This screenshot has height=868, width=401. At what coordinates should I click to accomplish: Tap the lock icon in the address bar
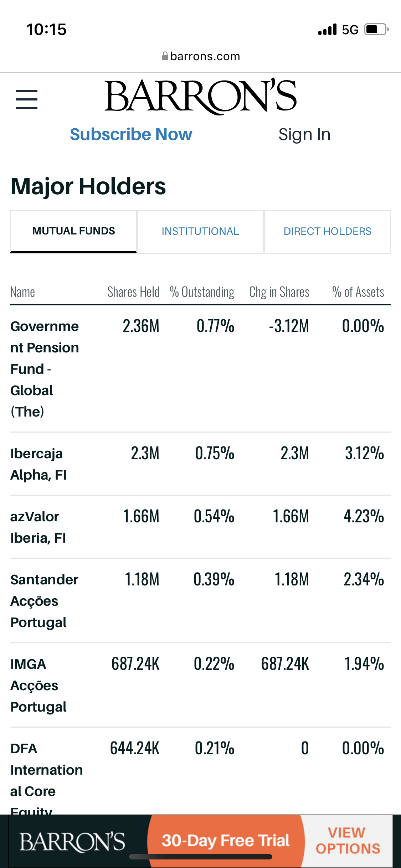[x=165, y=56]
